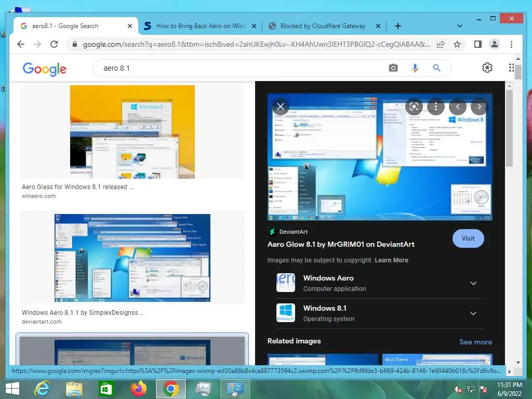Go to the previous image in preview
Viewport: 532px width, 399px height.
[x=457, y=107]
